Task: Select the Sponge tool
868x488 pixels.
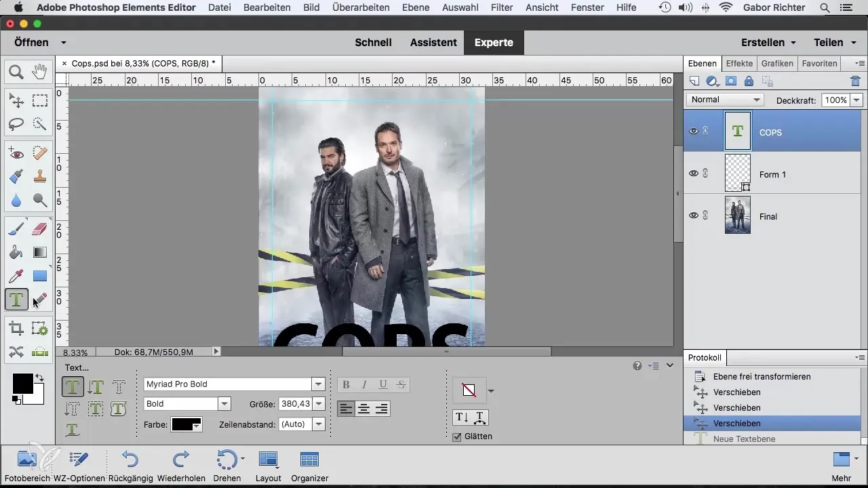Action: pyautogui.click(x=40, y=200)
